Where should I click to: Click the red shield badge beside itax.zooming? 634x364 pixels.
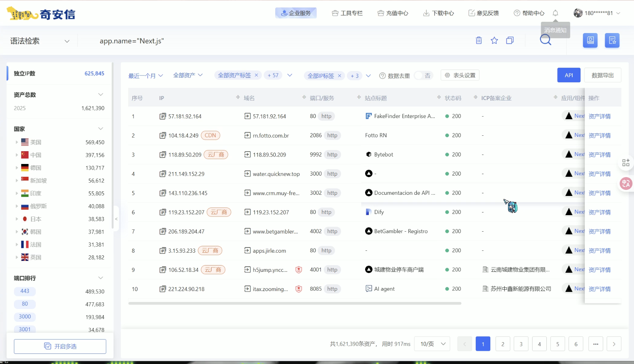299,289
